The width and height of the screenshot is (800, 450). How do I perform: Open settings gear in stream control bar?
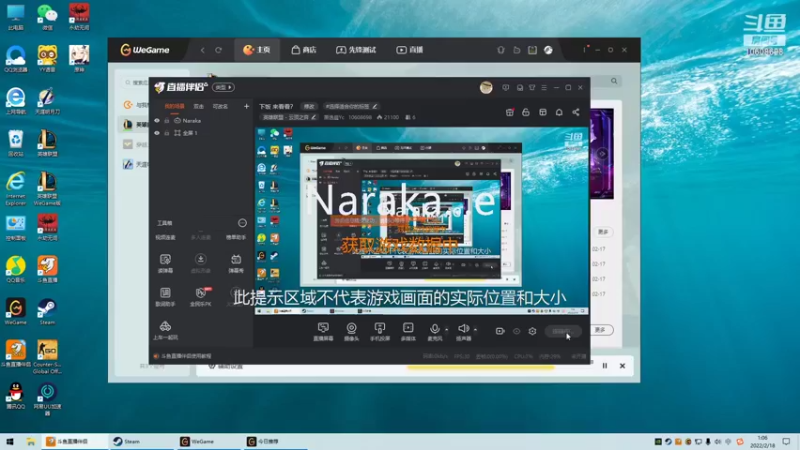pyautogui.click(x=532, y=331)
